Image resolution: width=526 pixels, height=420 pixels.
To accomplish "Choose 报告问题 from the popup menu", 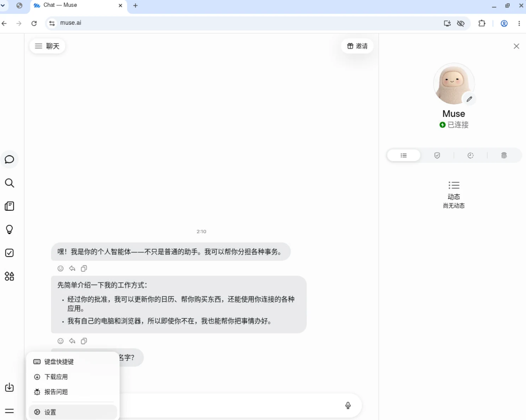I will (73, 392).
